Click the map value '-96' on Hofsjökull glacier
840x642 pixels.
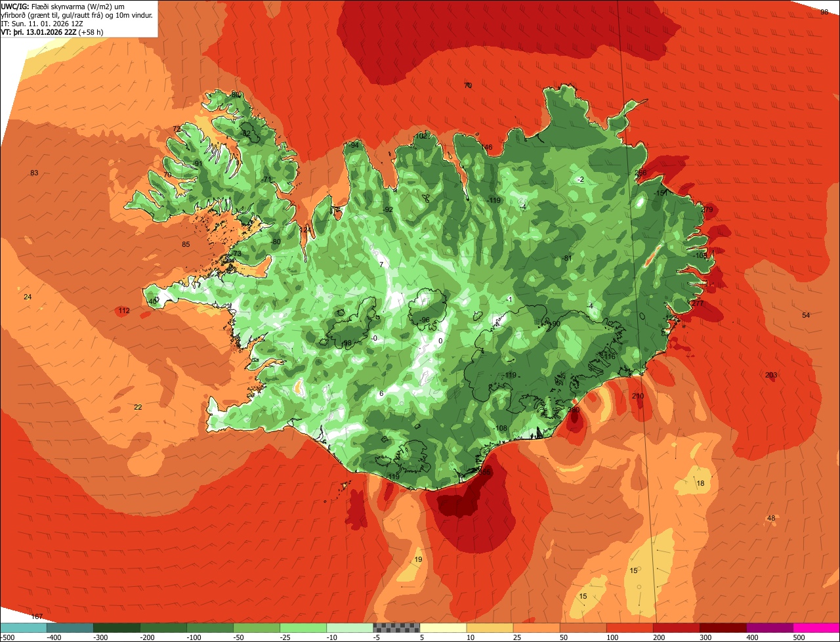(425, 320)
